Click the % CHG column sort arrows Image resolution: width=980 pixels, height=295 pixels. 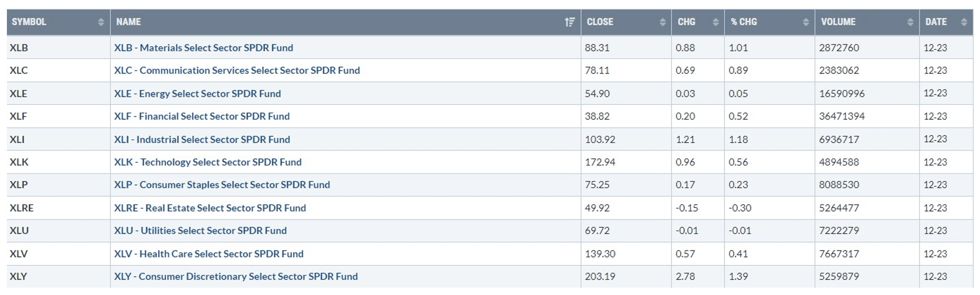pyautogui.click(x=806, y=22)
